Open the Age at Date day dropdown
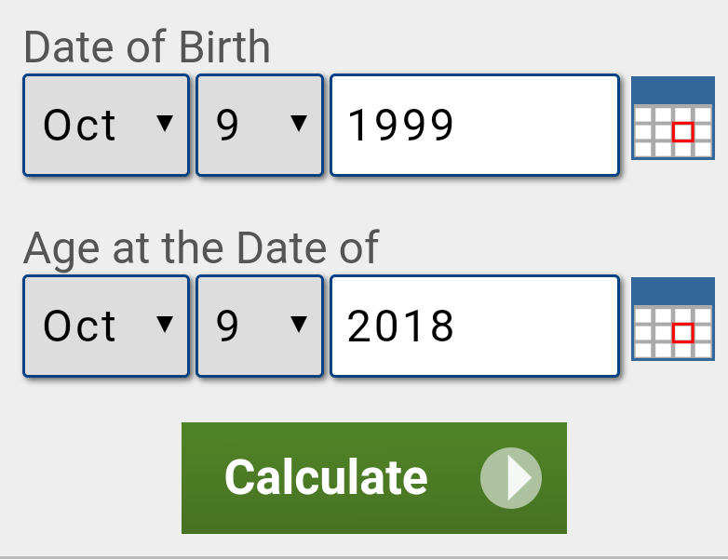 [x=260, y=326]
